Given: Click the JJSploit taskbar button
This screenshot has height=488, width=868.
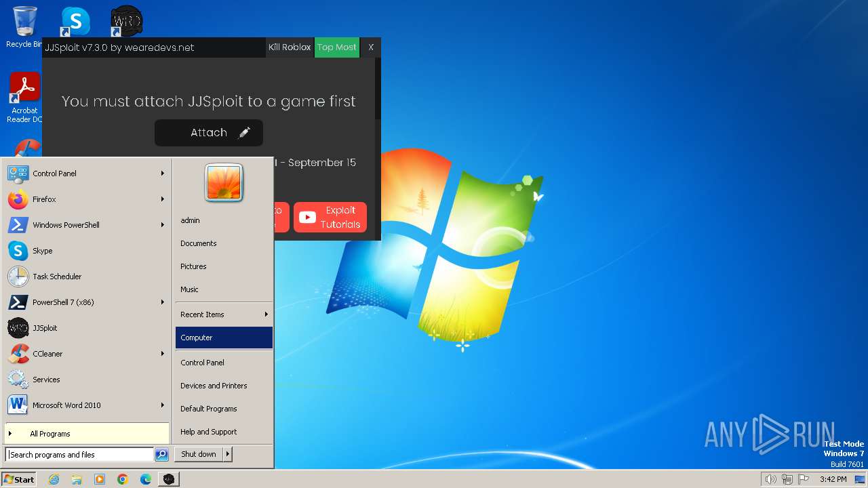Looking at the screenshot, I should (169, 479).
